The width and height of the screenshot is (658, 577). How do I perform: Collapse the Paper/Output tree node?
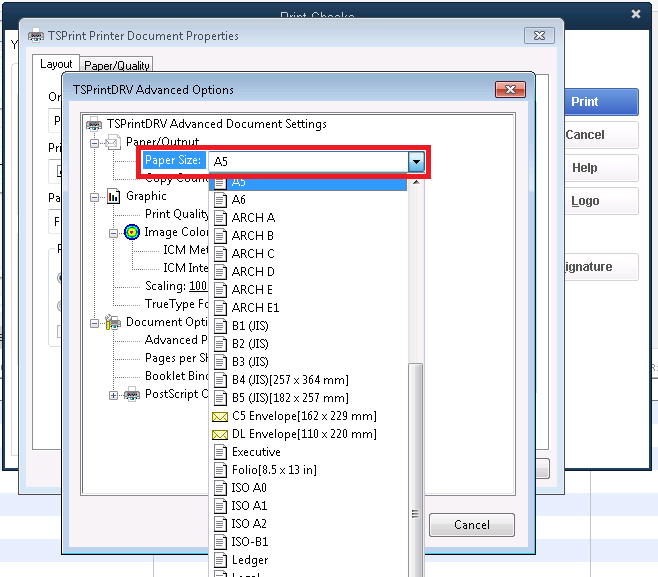[x=95, y=143]
